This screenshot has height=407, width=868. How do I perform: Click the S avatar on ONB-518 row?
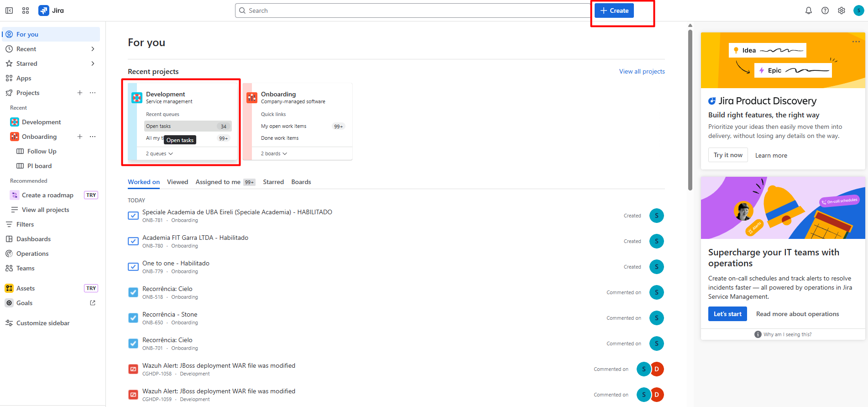[x=657, y=292]
